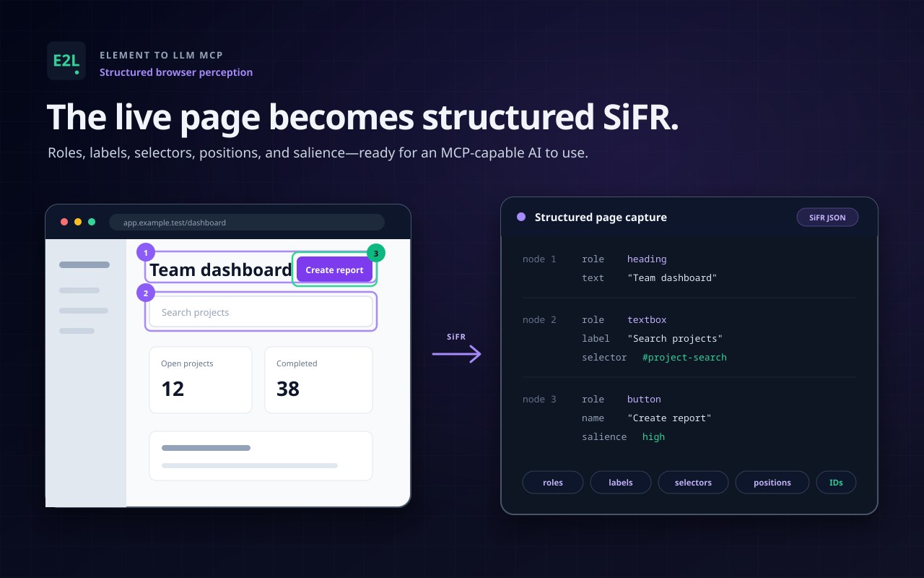924x578 pixels.
Task: Click the node 3 label
Action: pos(539,400)
